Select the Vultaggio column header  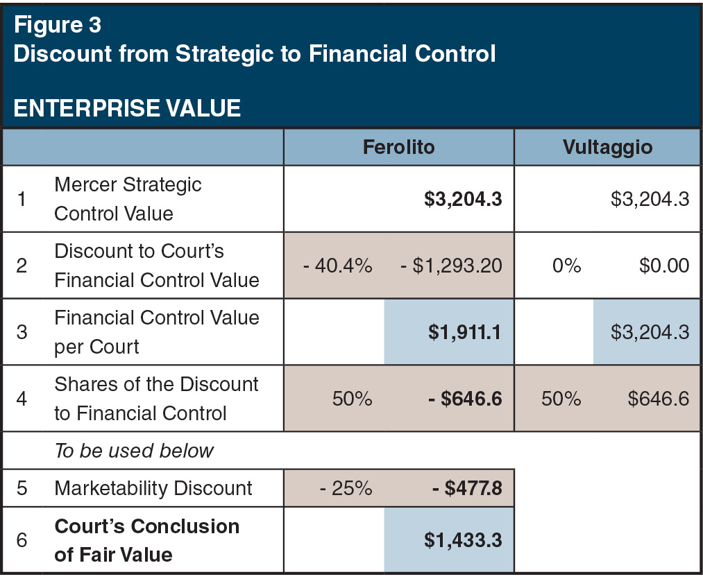coord(608,147)
